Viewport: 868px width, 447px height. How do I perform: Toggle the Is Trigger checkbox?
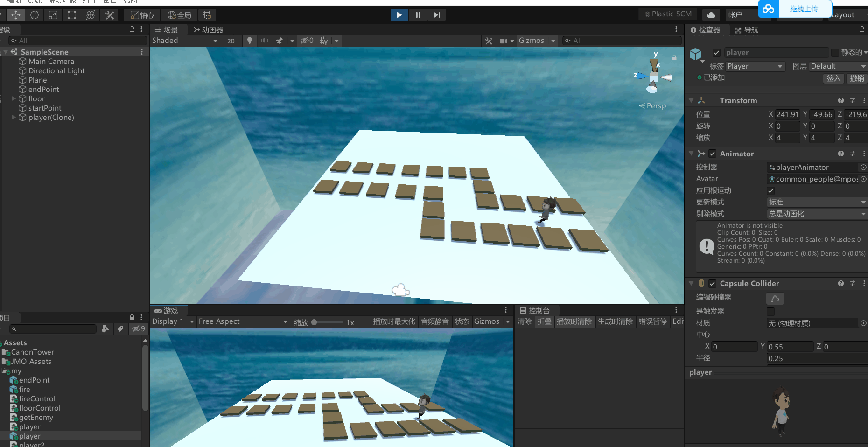tap(770, 311)
